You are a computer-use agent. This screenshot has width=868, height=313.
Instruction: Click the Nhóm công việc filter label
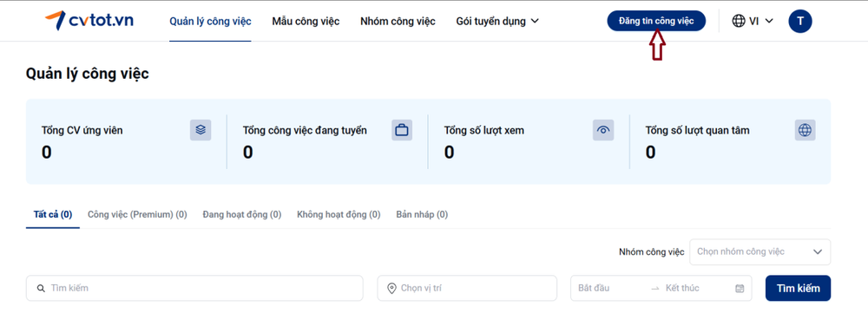click(652, 252)
